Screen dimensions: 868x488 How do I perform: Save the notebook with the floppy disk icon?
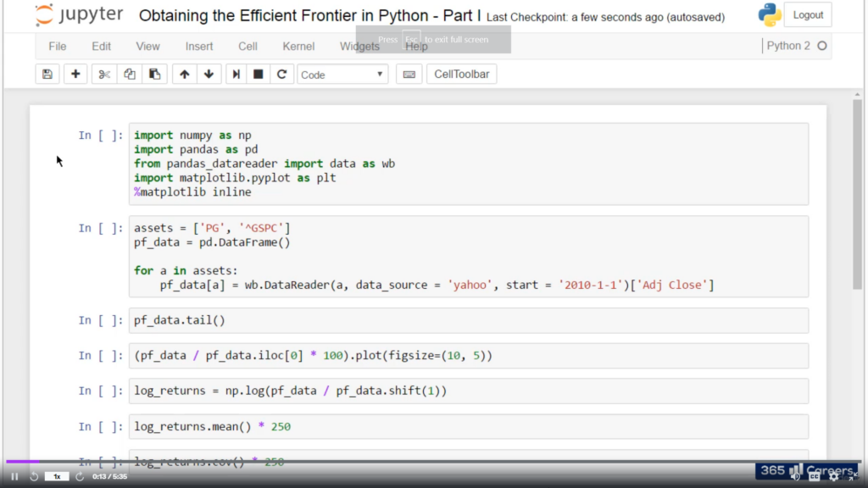coord(47,75)
